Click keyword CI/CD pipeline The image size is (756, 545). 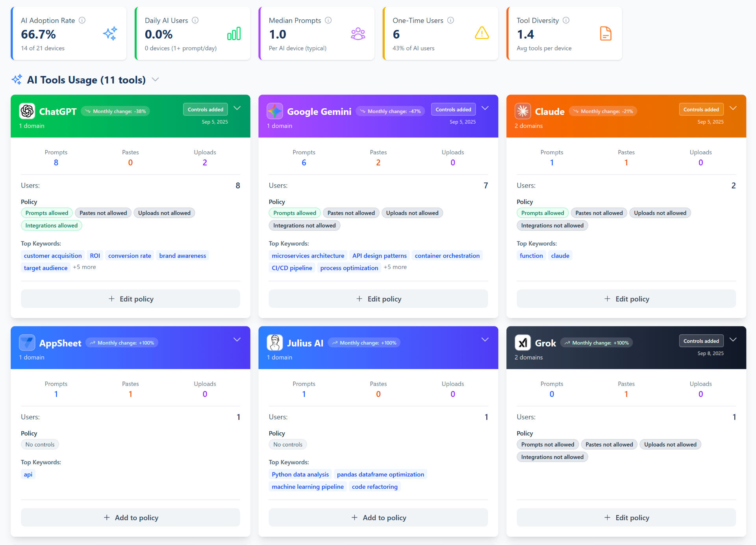[292, 268]
